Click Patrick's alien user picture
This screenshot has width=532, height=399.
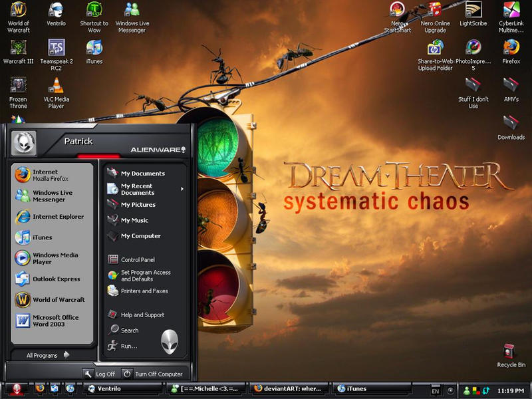(x=24, y=143)
